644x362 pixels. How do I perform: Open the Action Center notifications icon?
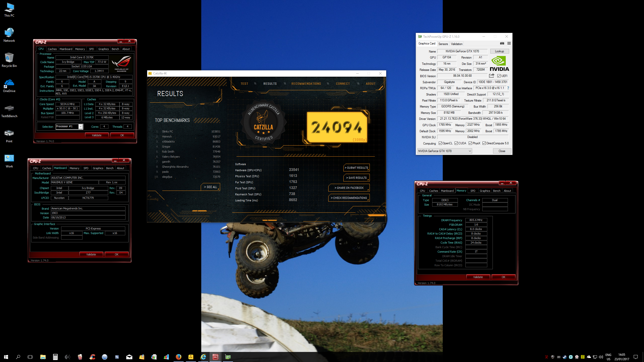coord(636,357)
